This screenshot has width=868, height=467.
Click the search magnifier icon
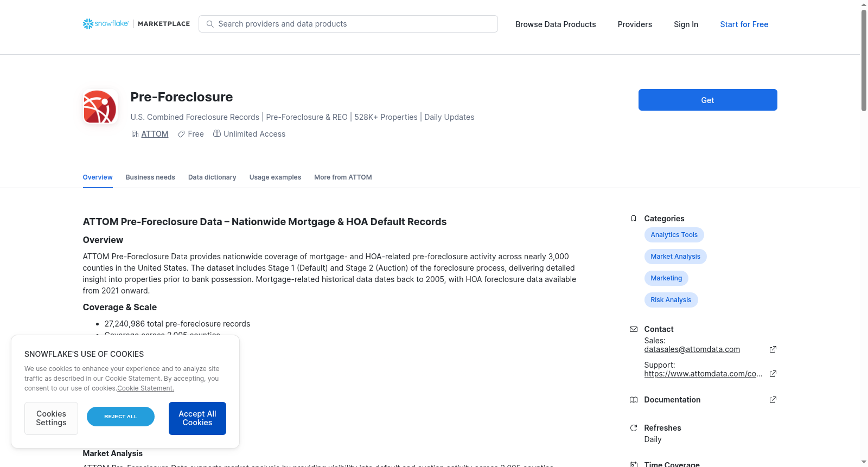pos(210,24)
